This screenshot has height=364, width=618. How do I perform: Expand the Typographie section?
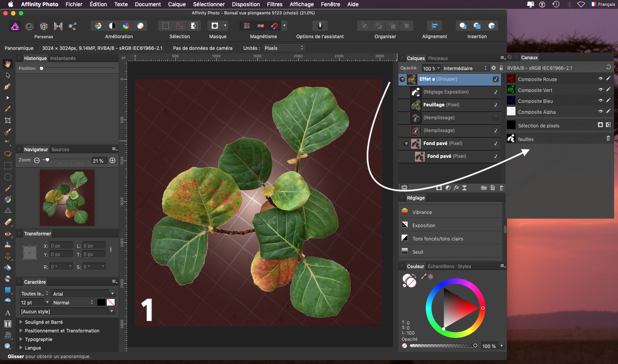coord(38,339)
